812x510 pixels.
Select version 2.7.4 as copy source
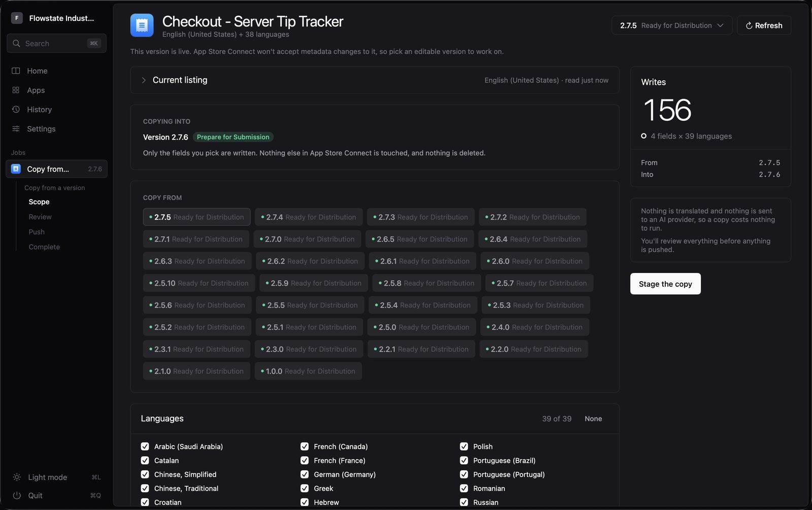309,217
